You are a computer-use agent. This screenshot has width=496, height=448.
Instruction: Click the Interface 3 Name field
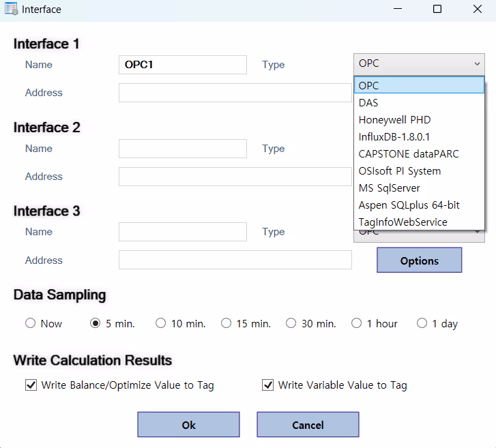(x=183, y=232)
